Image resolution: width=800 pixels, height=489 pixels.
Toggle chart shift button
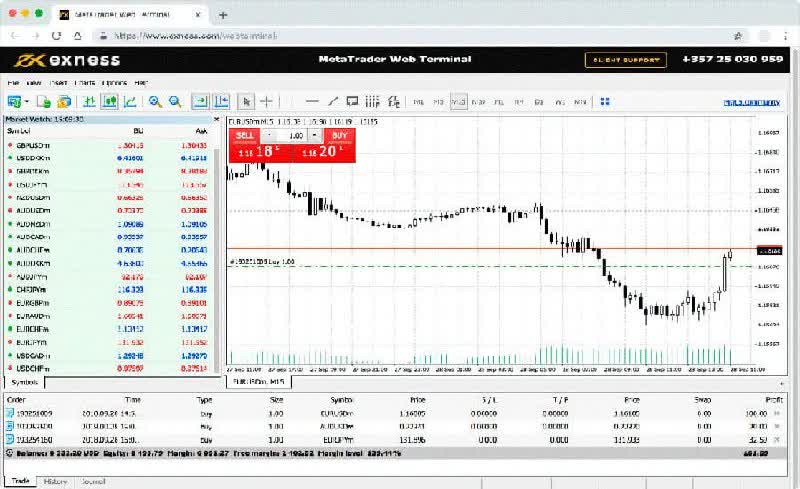221,101
